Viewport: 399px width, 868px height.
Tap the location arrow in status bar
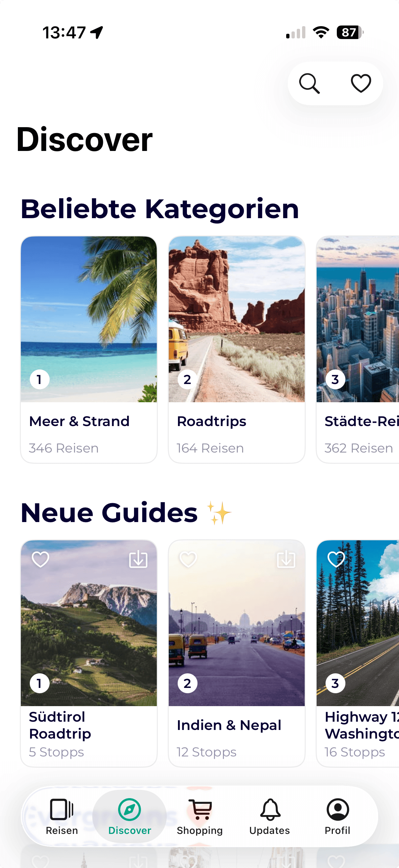[x=97, y=33]
